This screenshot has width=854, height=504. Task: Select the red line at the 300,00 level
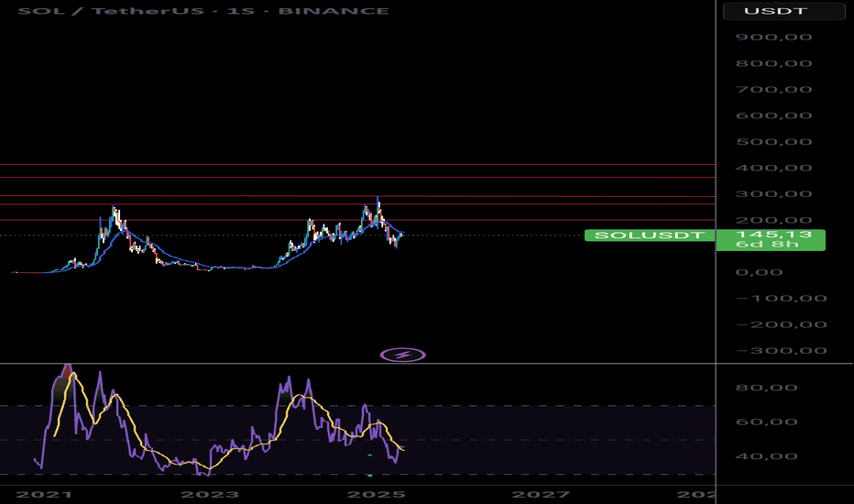[x=357, y=196]
